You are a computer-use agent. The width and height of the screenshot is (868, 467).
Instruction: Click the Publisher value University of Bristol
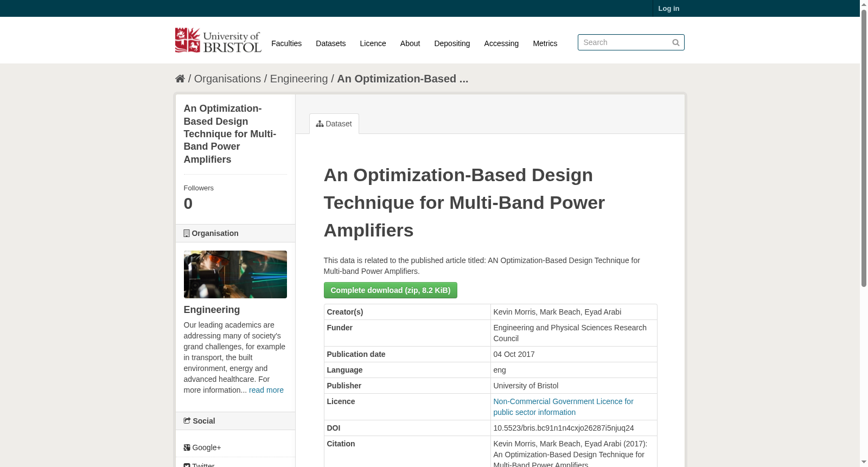click(x=526, y=386)
